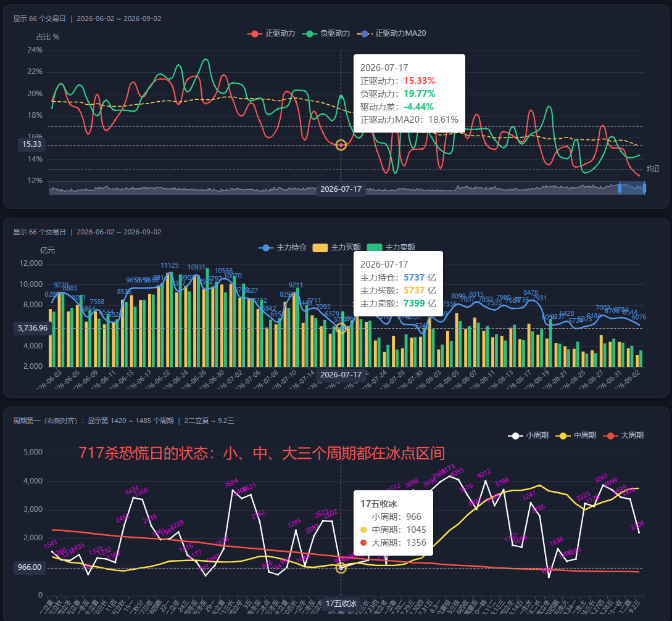
Task: Click the highlighted 主力持仓 point on 2026-07-17
Action: [x=341, y=329]
